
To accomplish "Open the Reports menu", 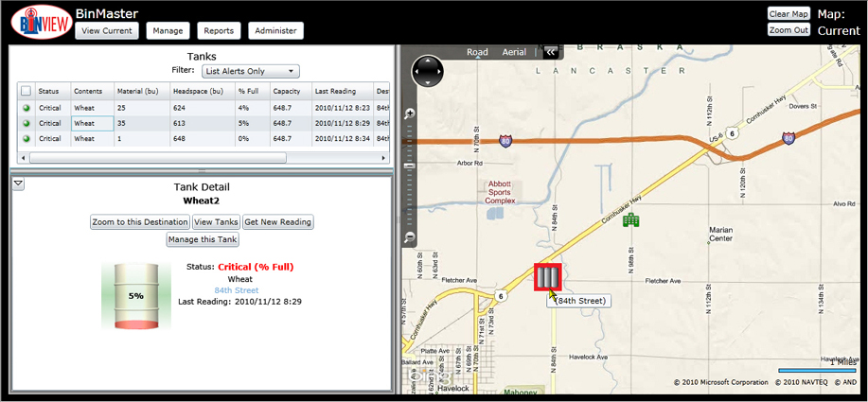I will [x=219, y=31].
